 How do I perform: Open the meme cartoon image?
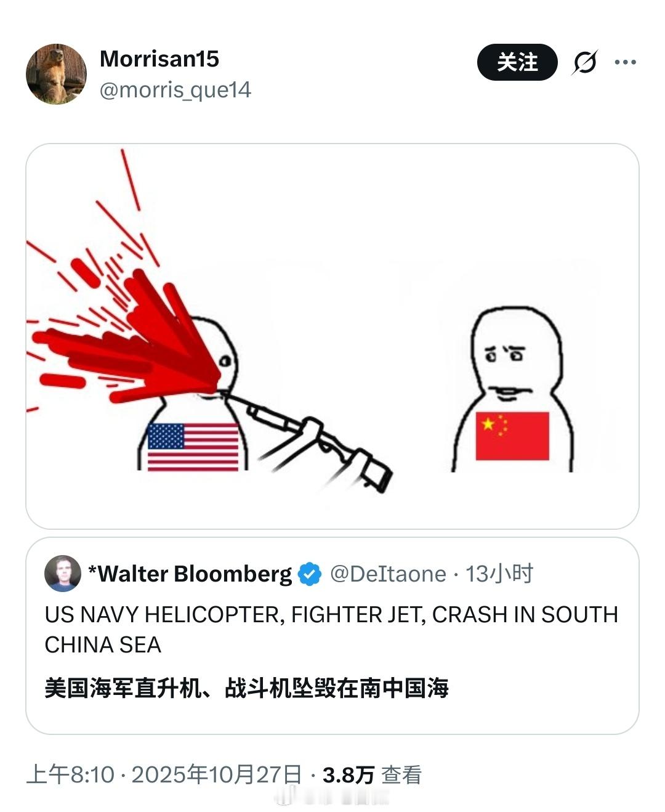[x=332, y=336]
